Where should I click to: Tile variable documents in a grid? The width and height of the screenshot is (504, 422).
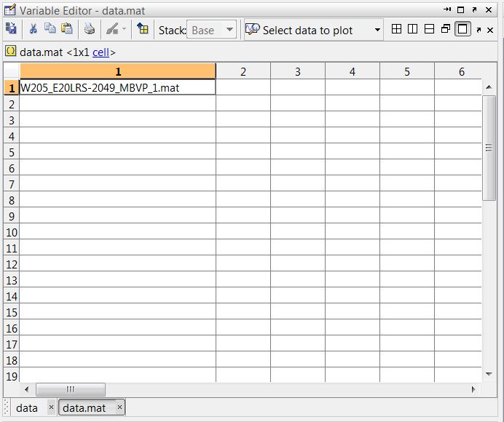click(x=397, y=29)
